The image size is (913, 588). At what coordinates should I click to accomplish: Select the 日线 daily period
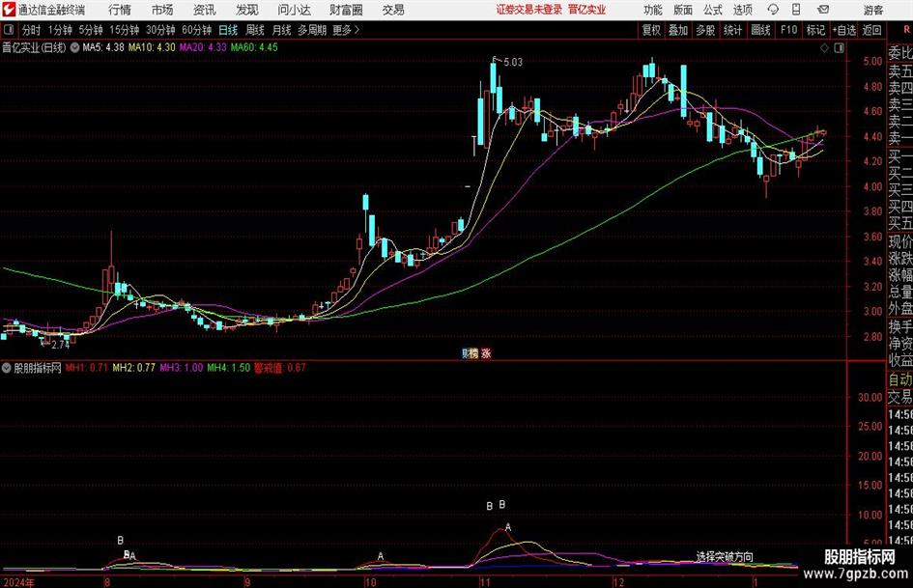point(228,30)
